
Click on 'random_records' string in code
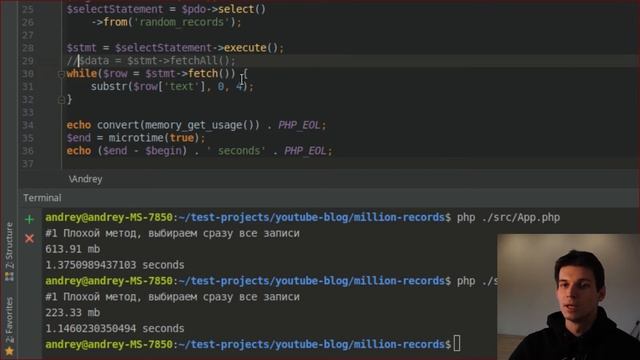181,22
